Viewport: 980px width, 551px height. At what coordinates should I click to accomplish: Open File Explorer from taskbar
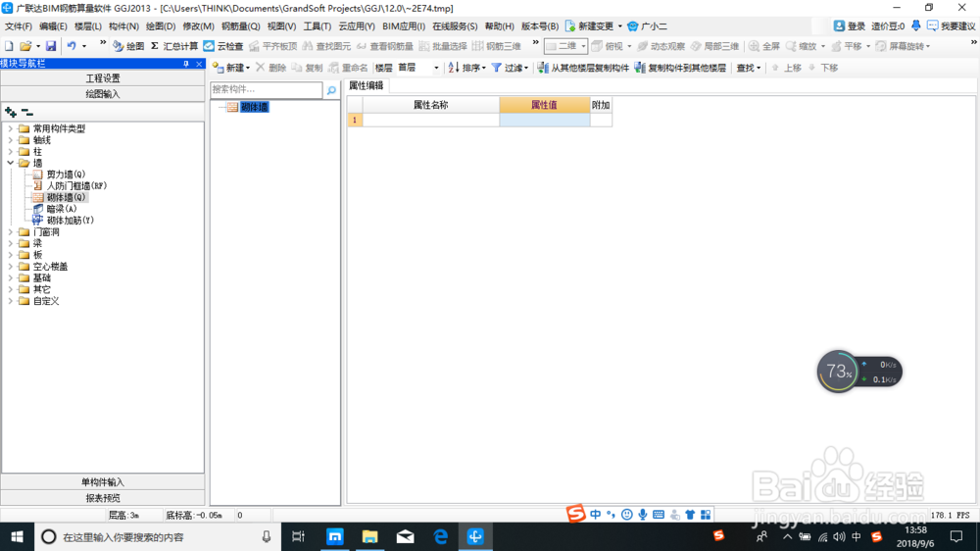click(x=370, y=536)
